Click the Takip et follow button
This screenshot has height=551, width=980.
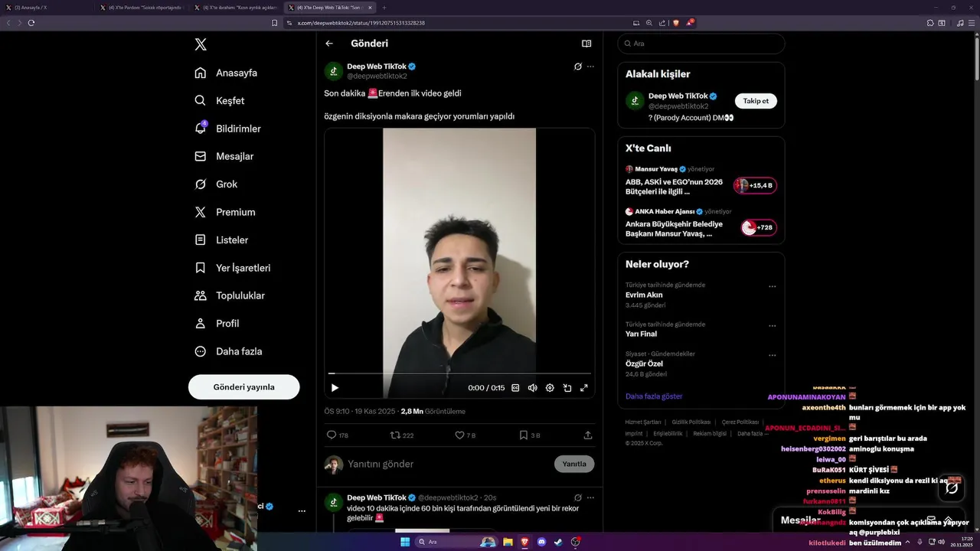click(x=756, y=101)
